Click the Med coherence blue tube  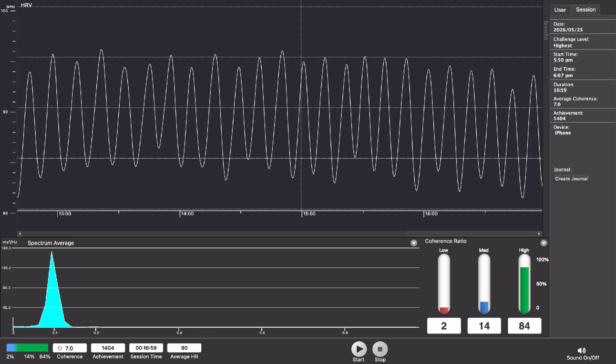click(x=484, y=283)
